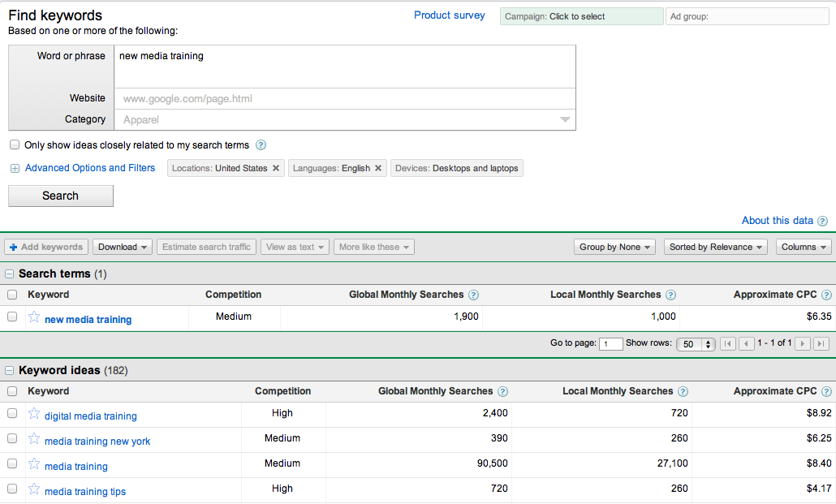Image resolution: width=836 pixels, height=504 pixels.
Task: Help icon for Search terms Approximate CPC
Action: click(x=826, y=295)
